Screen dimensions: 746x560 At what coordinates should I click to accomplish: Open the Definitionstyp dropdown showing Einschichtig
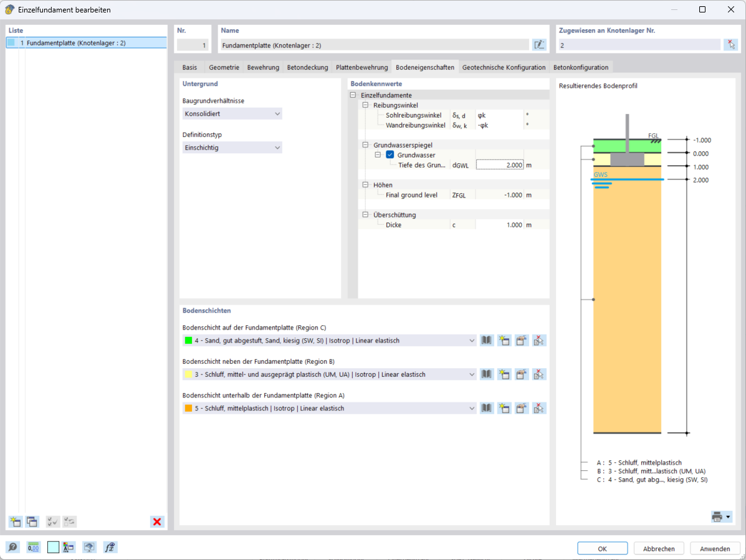point(232,148)
